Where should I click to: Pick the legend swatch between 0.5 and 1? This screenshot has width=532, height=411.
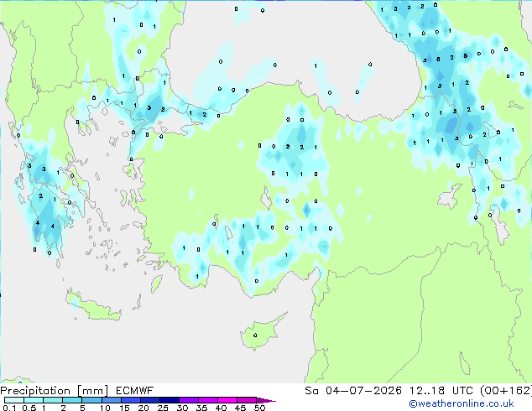coord(34,400)
